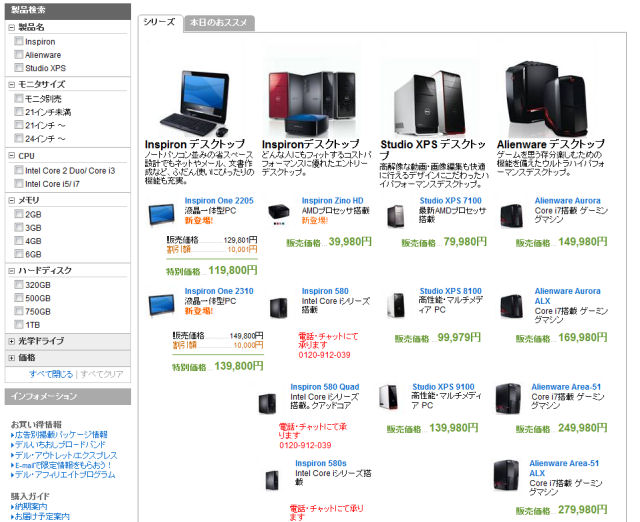Open the Alienware Aurora ALX thumbnail
This screenshot has height=522, width=640.
[511, 306]
